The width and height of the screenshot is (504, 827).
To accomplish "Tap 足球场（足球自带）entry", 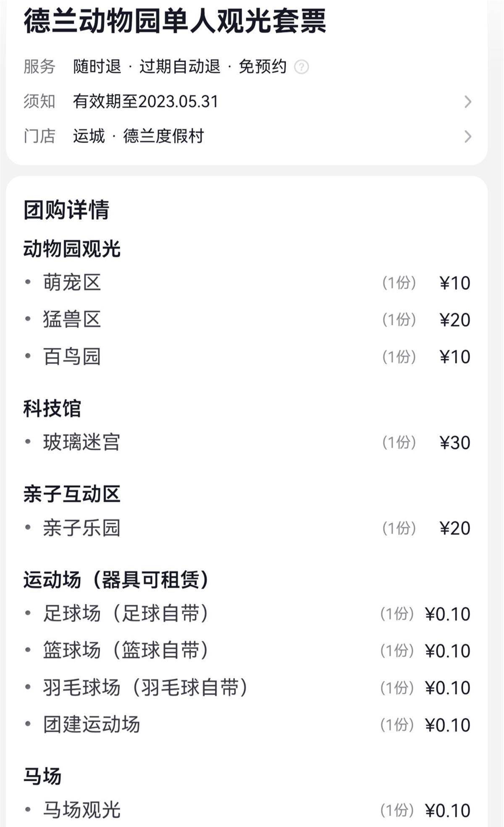I will point(126,614).
